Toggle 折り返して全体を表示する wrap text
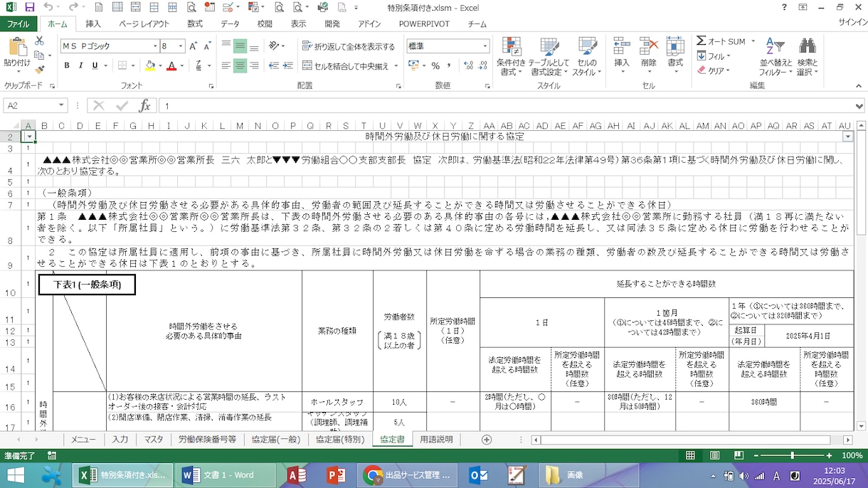The image size is (868, 488). coord(349,46)
